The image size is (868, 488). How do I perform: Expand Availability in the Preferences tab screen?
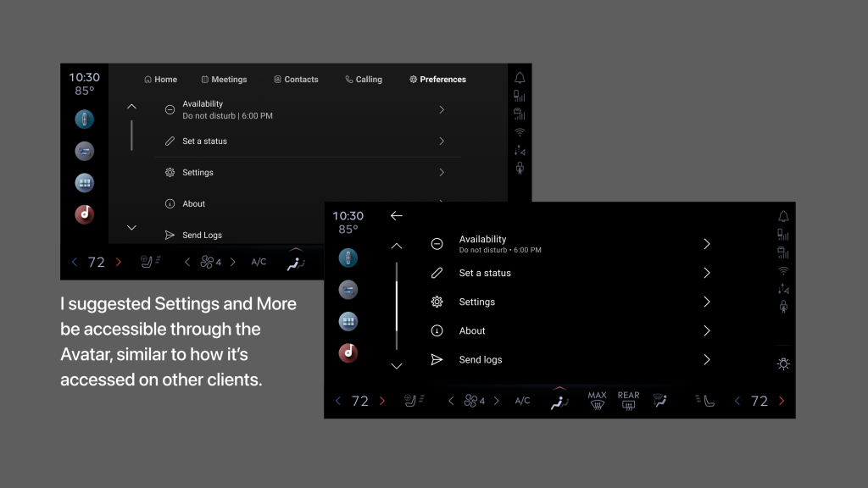pyautogui.click(x=442, y=110)
